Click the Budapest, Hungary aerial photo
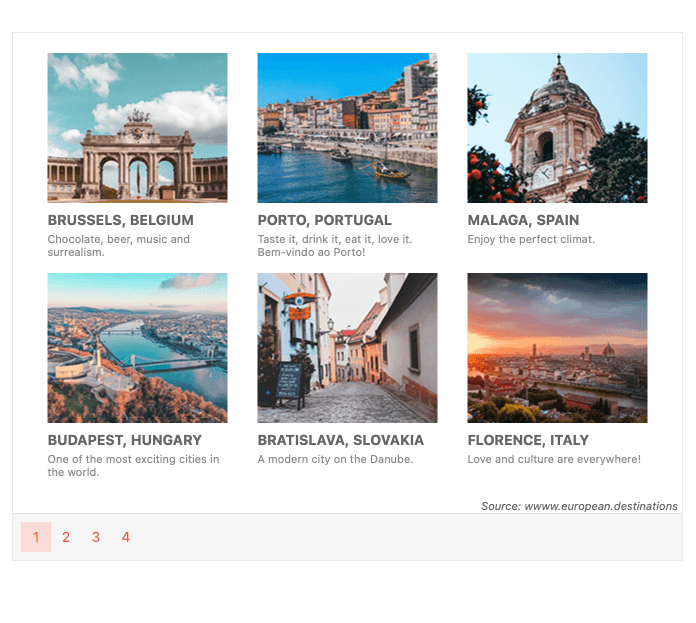 [x=137, y=348]
